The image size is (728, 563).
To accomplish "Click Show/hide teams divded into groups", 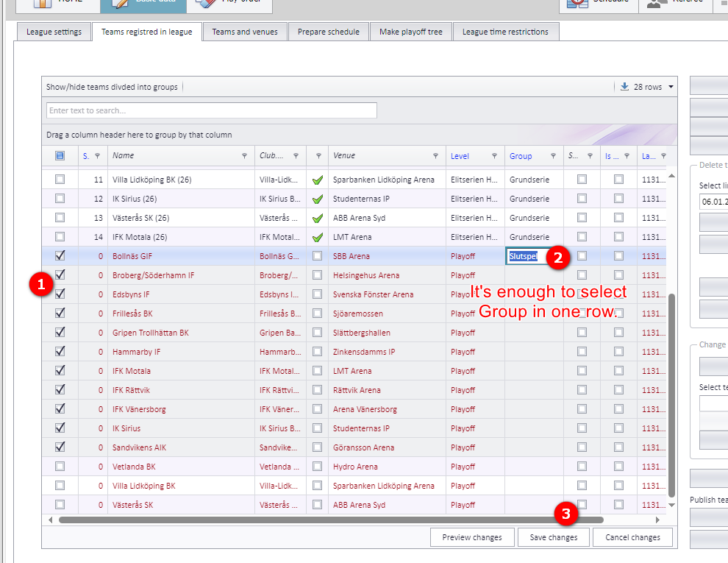I will [x=112, y=87].
